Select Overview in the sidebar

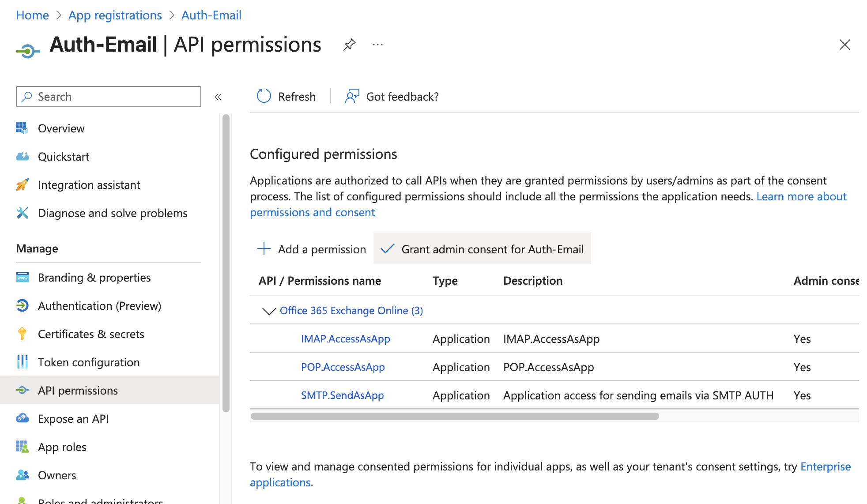pyautogui.click(x=61, y=128)
